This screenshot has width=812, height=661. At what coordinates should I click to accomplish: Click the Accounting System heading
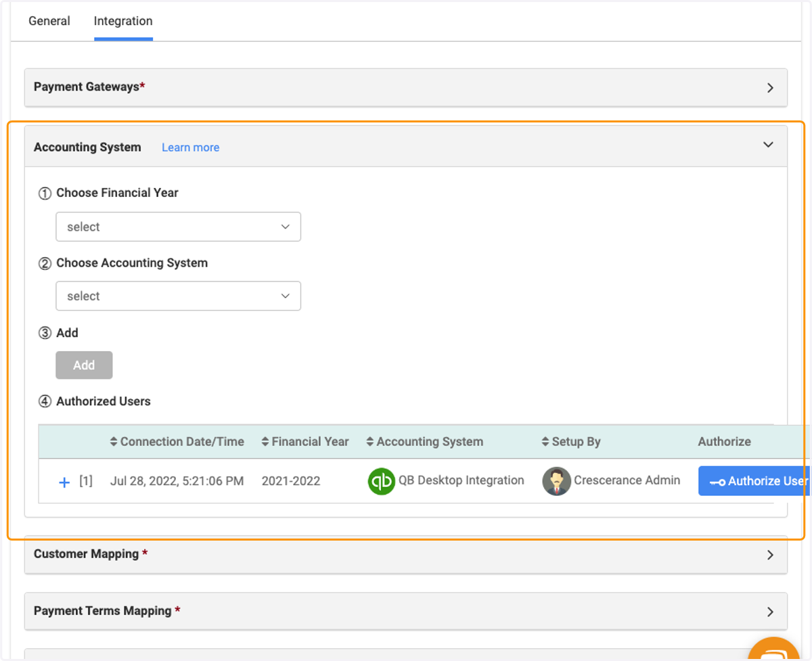click(x=87, y=147)
